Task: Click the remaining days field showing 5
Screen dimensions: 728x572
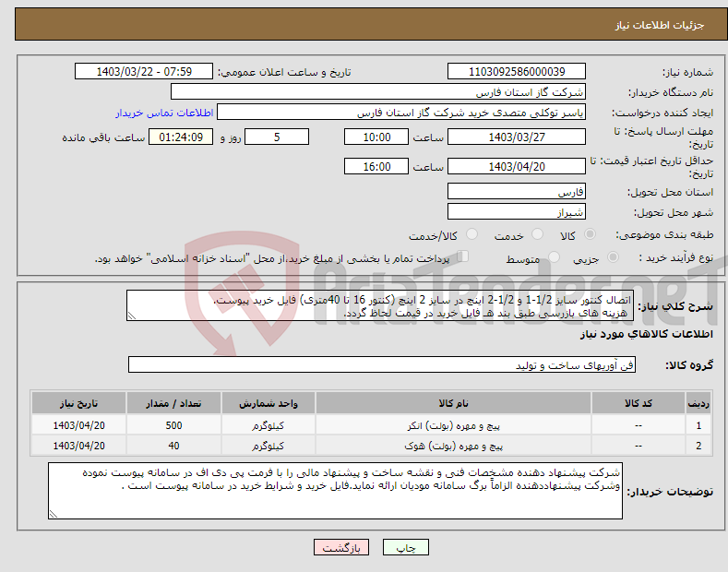Action: pos(277,137)
